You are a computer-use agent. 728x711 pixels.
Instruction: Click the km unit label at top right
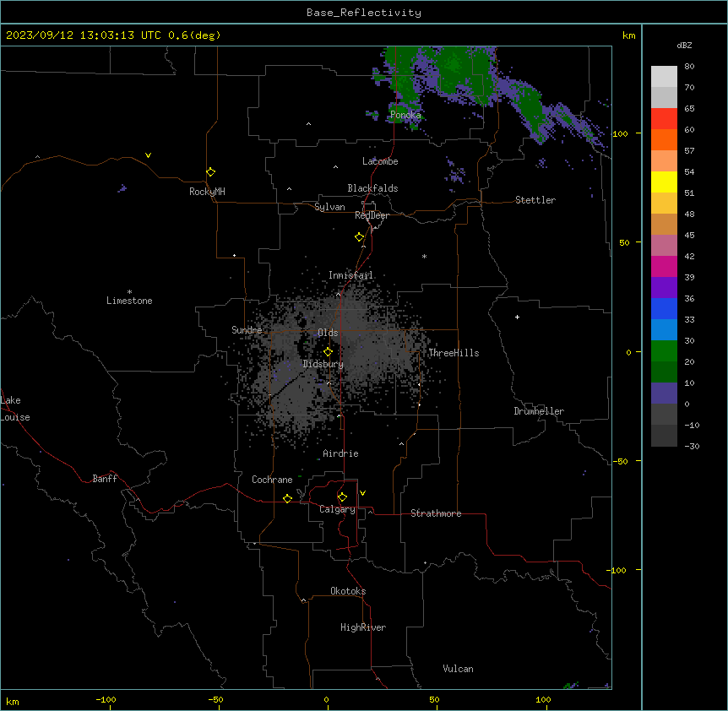pos(628,35)
